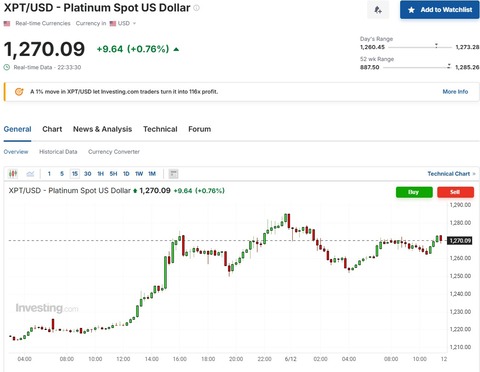Viewport: 480px width, 372px height.
Task: Open the More Info banner link
Action: point(455,92)
